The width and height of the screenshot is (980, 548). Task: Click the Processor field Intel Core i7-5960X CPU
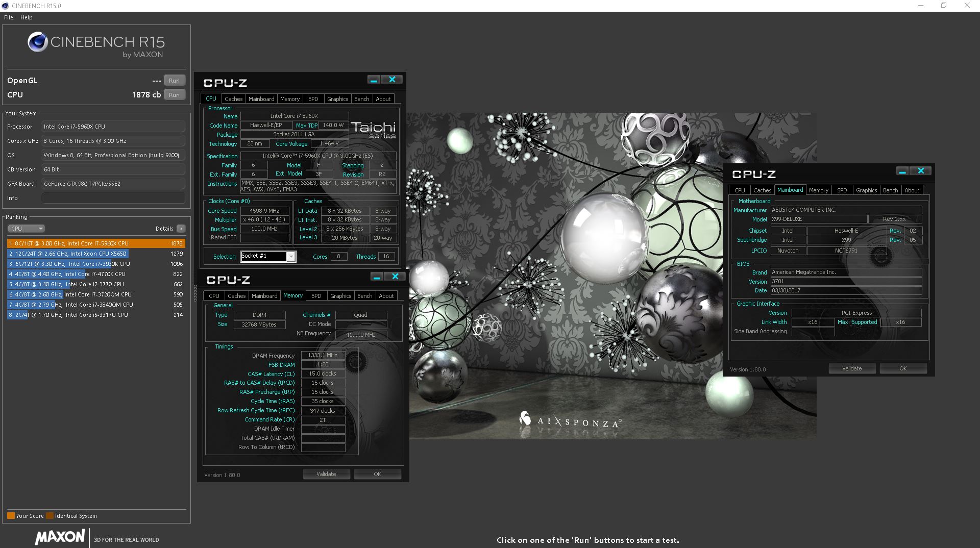click(113, 127)
